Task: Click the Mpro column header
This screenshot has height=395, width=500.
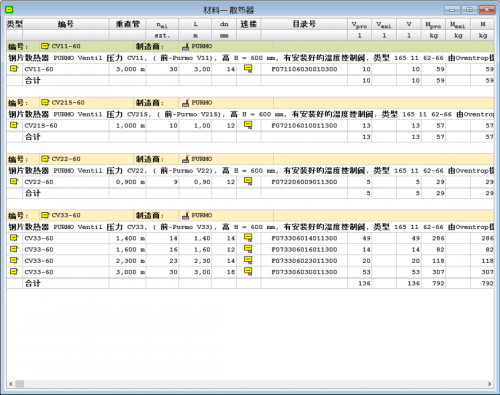Action: point(433,24)
